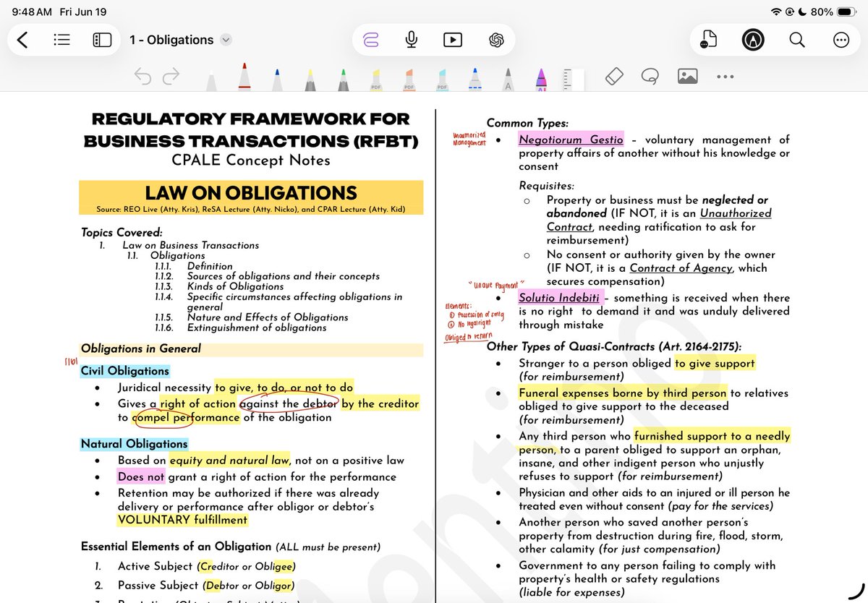Viewport: 868px width, 603px height.
Task: Tap the 'LAW ON OBLIGATIONS' yellow banner
Action: [x=251, y=197]
